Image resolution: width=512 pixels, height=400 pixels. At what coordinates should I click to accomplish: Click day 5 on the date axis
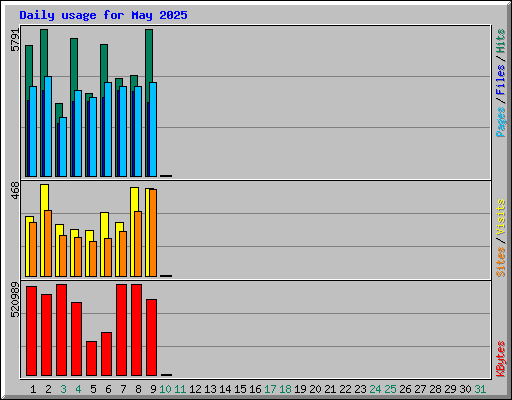[93, 389]
